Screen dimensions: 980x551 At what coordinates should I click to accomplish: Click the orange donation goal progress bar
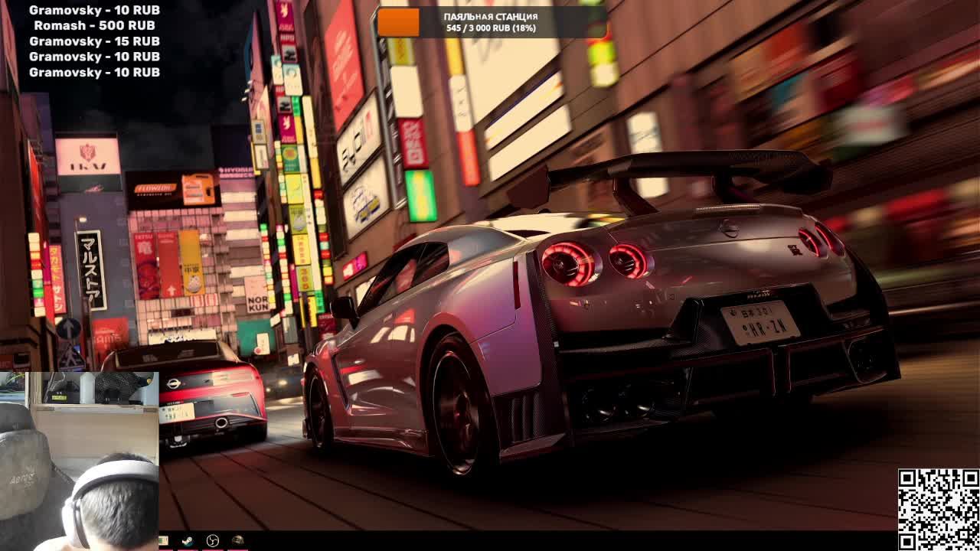pos(399,22)
